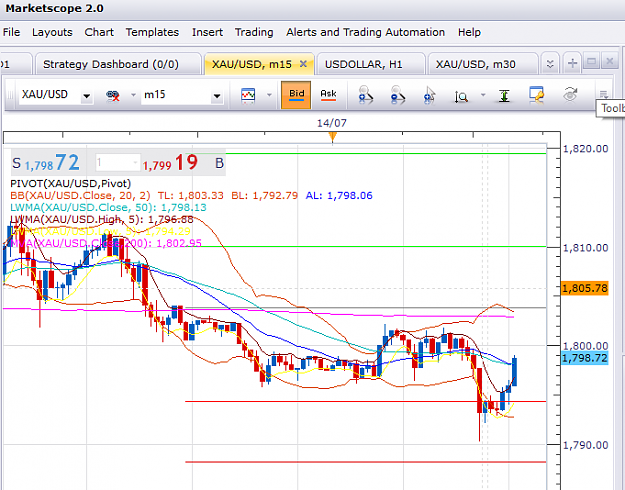Close the XAU/USD, m15 tab
Screen dimensions: 625x490
tap(303, 63)
